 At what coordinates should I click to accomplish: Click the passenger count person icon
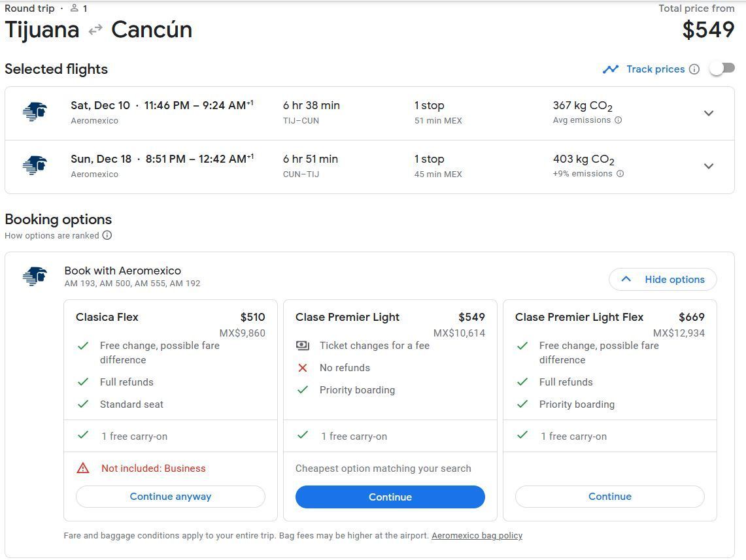click(x=75, y=8)
